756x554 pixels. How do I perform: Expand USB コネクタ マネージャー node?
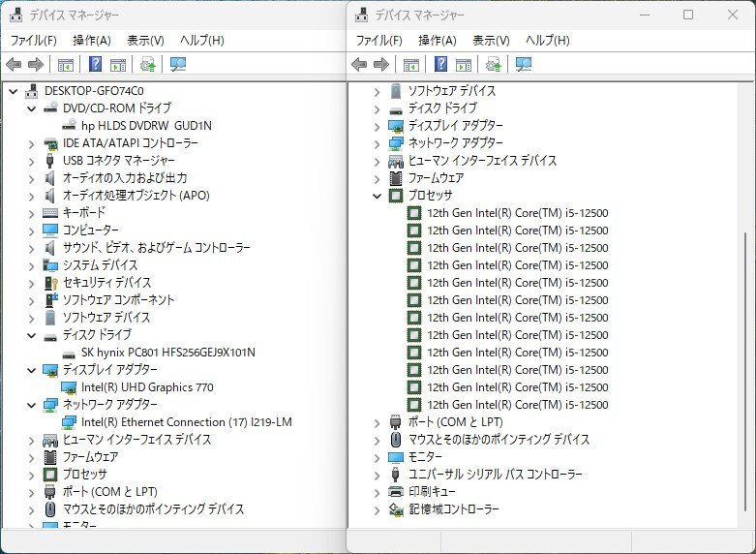[32, 161]
